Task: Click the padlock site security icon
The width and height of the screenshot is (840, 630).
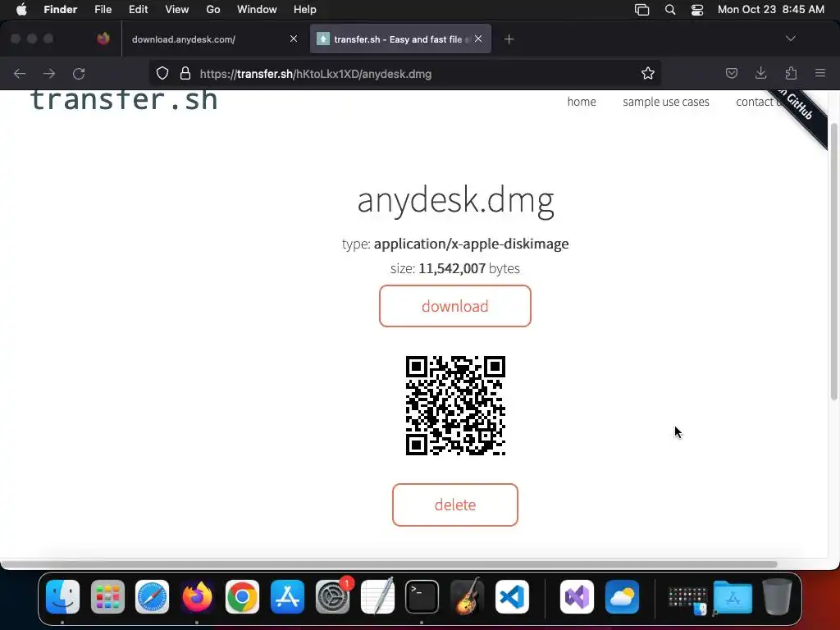Action: 185,73
